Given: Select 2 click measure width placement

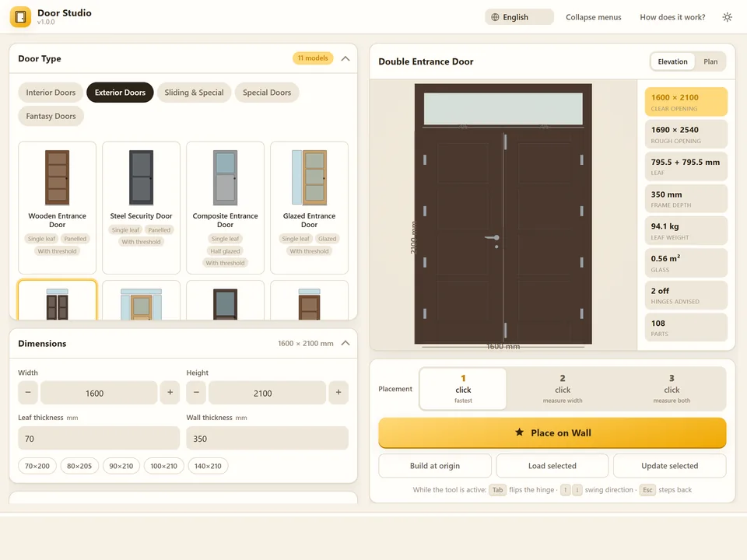Looking at the screenshot, I should click(x=563, y=389).
